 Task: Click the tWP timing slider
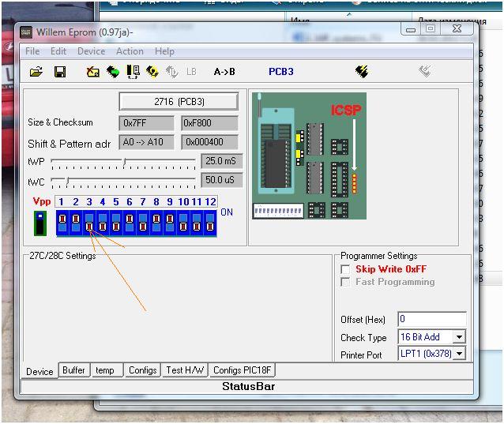pyautogui.click(x=123, y=161)
